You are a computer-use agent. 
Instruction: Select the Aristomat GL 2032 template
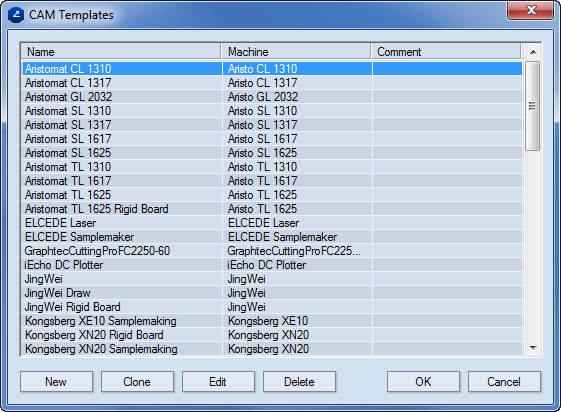click(272, 97)
